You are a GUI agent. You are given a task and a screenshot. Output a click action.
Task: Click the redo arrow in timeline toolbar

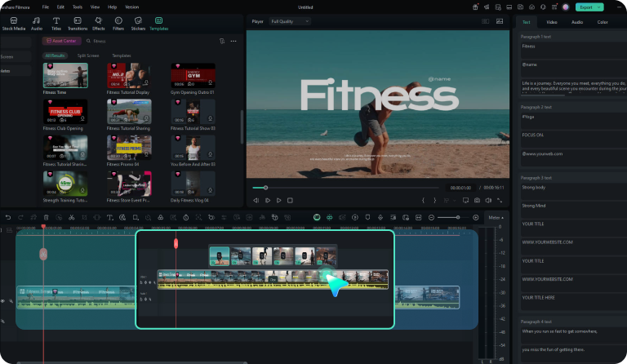coord(20,217)
